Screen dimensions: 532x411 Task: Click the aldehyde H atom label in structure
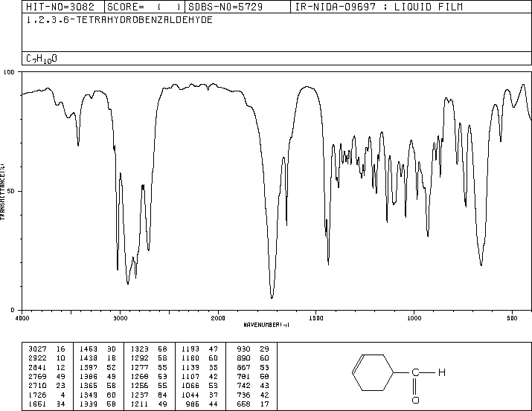(441, 372)
